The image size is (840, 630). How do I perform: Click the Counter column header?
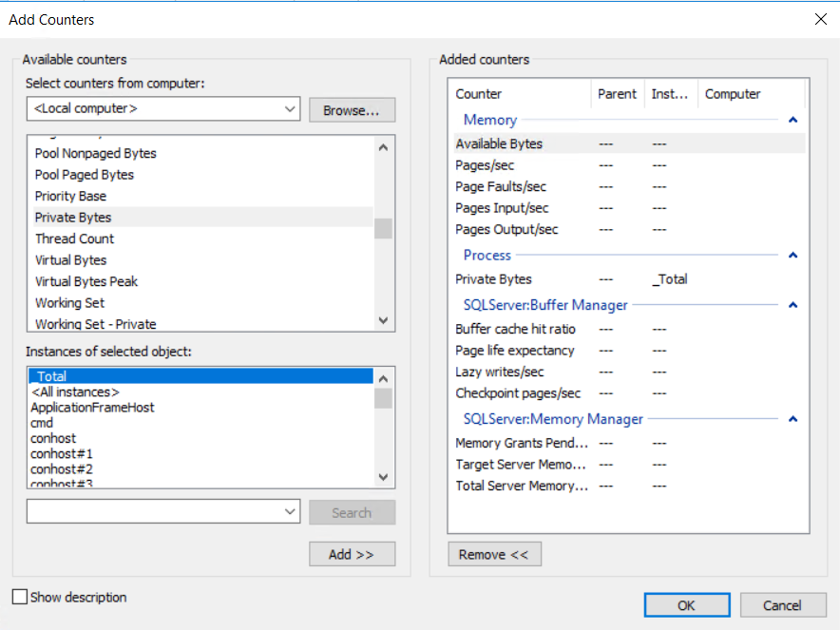479,94
